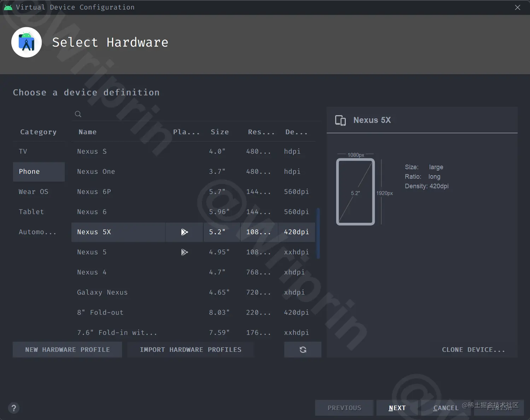Click the search magnifier icon above the device list

pos(78,114)
